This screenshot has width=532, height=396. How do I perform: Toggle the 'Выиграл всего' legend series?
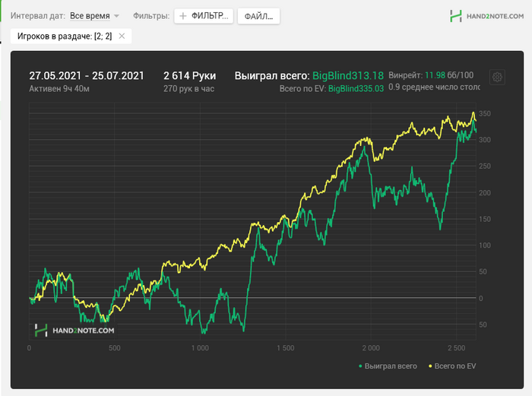coord(388,366)
